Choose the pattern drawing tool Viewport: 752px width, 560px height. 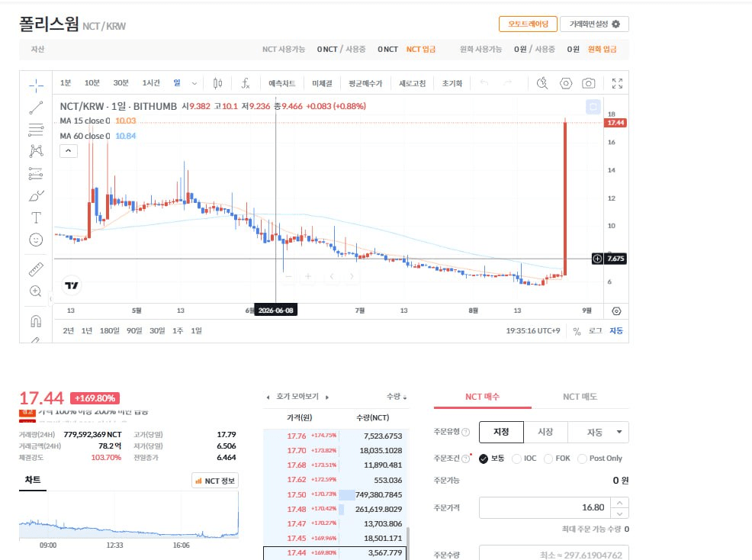36,151
